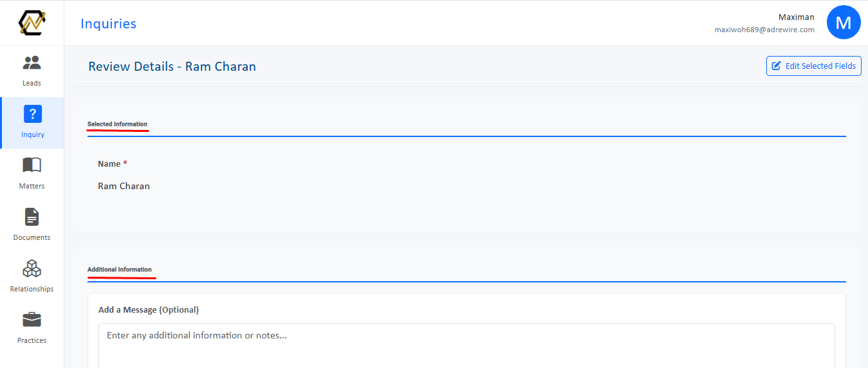Click the Leads sidebar label
The width and height of the screenshot is (868, 368).
click(32, 83)
